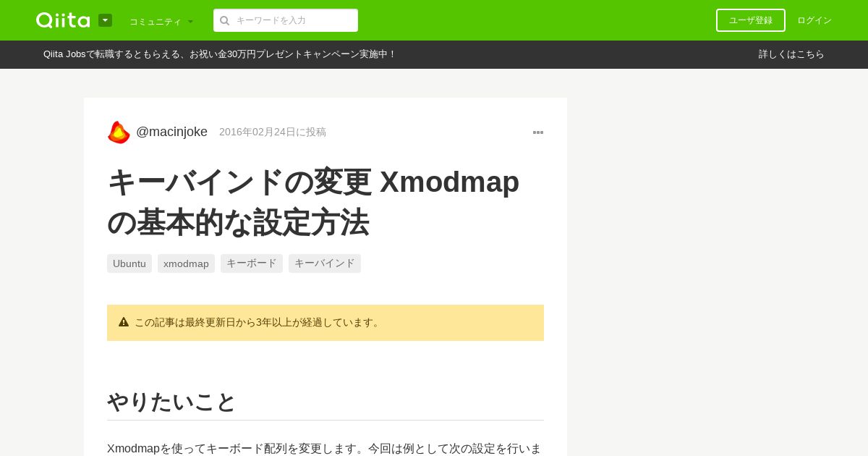Click the article title キーバインドの変更 Xmodmap
The height and width of the screenshot is (456, 868).
(313, 202)
